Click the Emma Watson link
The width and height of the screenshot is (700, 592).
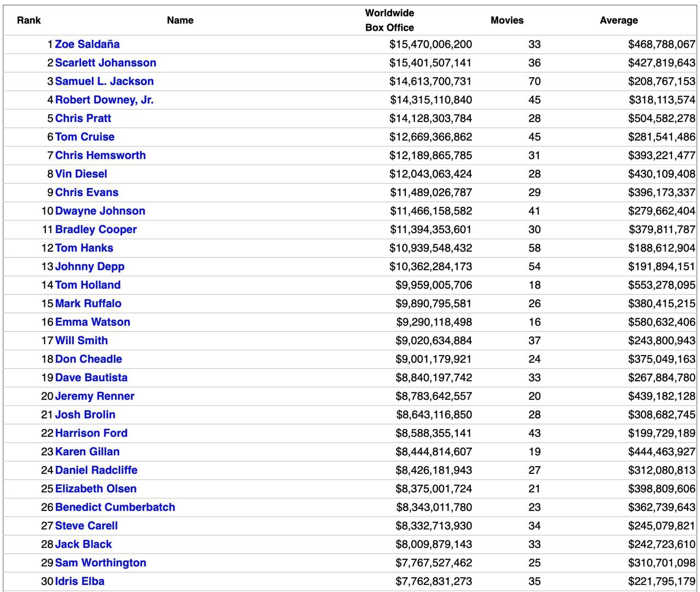(x=92, y=322)
